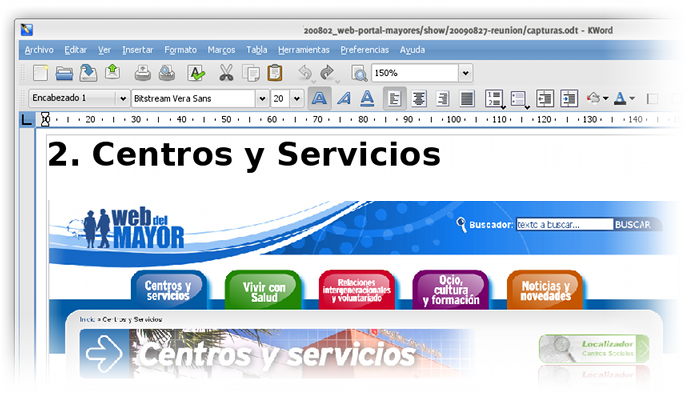Select the Relaciones intergeneracionales tab
This screenshot has width=700, height=400.
357,290
